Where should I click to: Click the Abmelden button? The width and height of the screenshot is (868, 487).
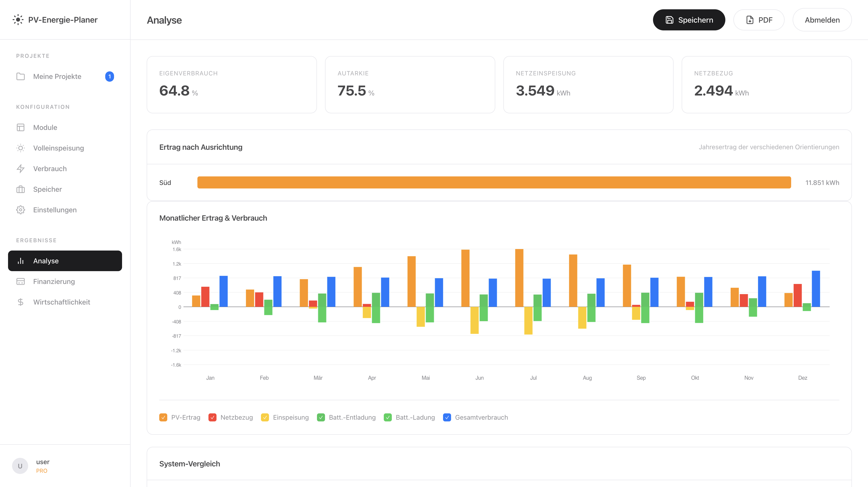[822, 20]
